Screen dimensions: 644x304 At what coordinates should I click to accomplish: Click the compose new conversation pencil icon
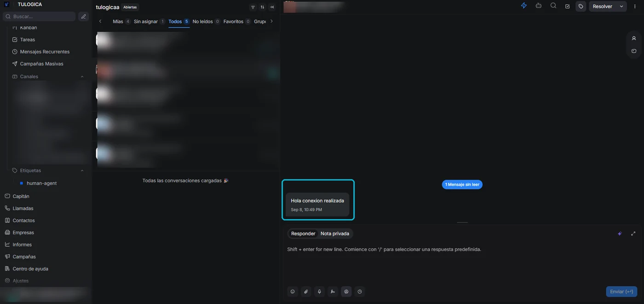(83, 17)
